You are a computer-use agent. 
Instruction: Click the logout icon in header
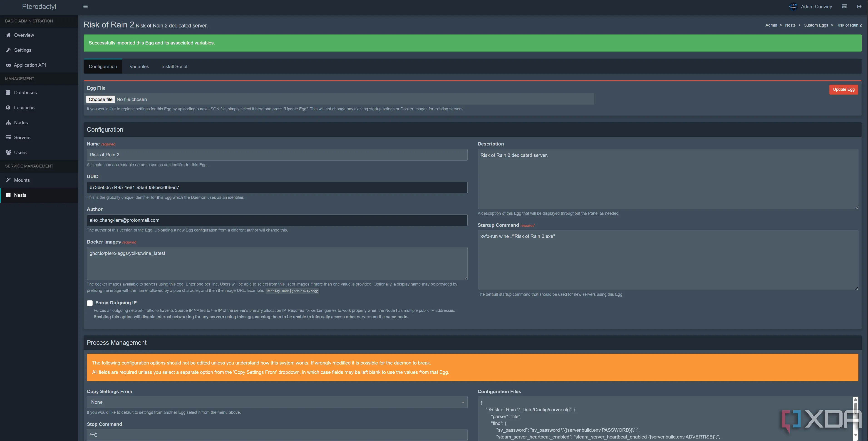pos(859,6)
